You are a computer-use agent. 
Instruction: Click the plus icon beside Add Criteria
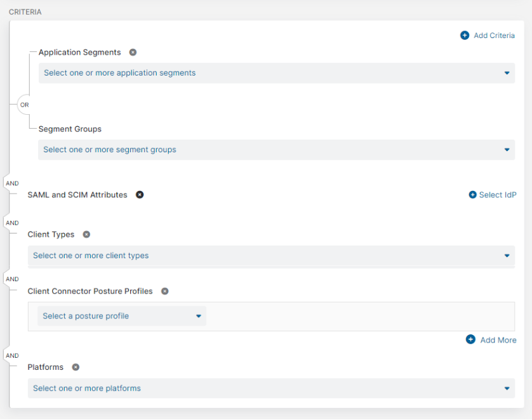[x=465, y=36]
